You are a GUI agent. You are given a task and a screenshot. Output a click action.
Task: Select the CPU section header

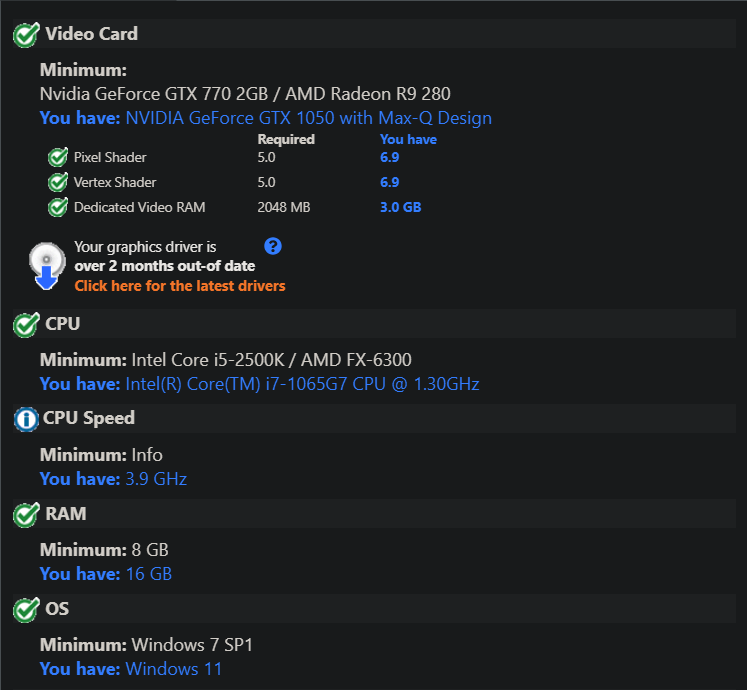click(374, 324)
